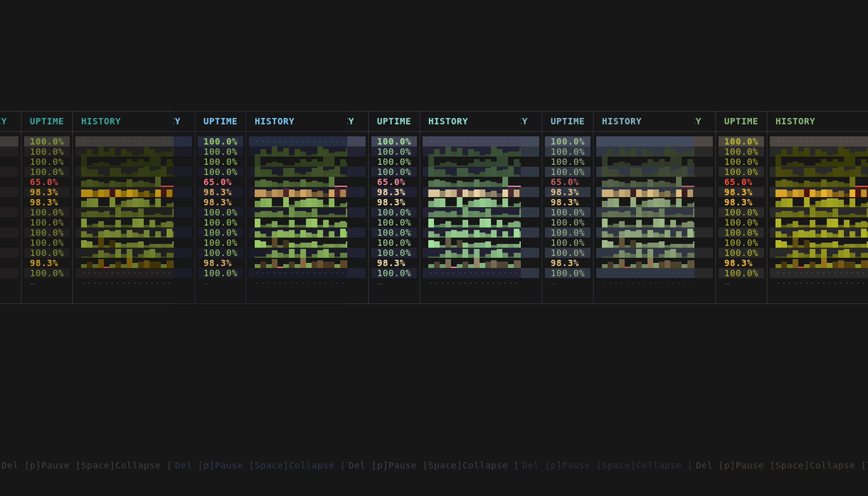Image resolution: width=868 pixels, height=496 pixels.
Task: Click the yellow history bar in the olive-green panel
Action: 821,193
